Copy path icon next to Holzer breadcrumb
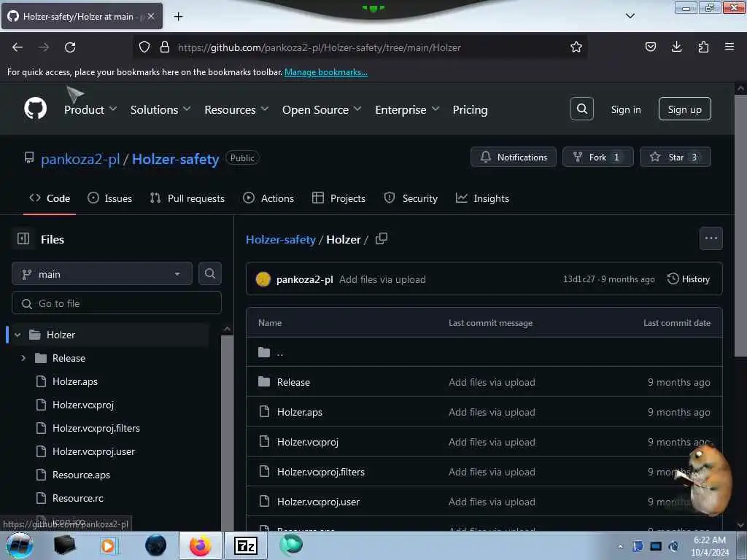 point(381,238)
